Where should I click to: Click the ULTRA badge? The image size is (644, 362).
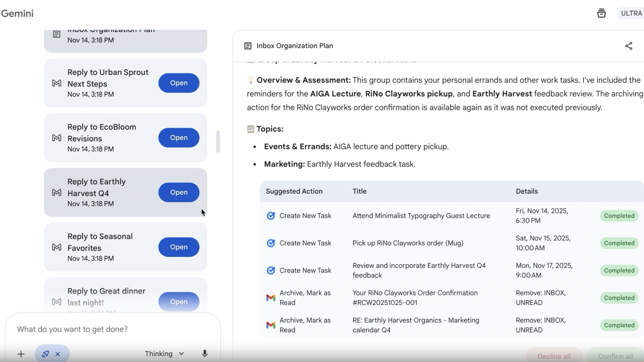click(x=631, y=13)
